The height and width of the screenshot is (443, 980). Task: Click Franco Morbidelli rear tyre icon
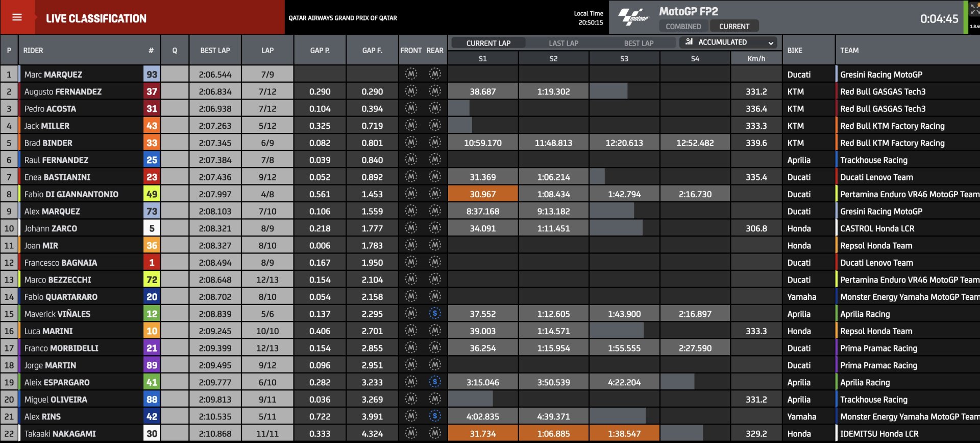pyautogui.click(x=435, y=348)
